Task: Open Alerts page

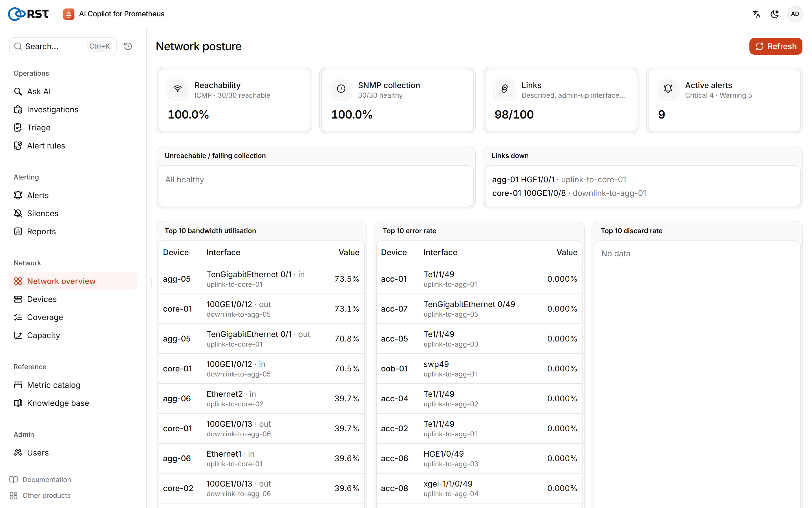Action: point(73,195)
